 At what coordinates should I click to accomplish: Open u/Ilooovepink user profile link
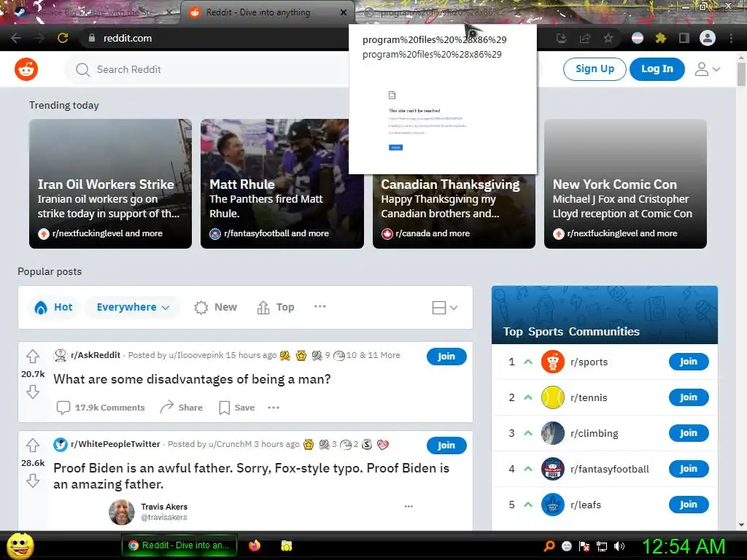point(196,355)
